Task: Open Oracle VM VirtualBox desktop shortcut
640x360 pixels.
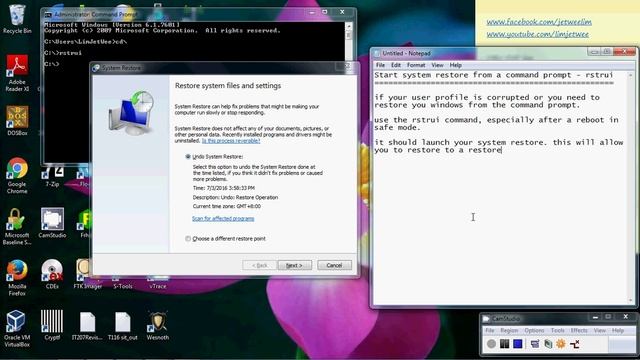Action: (x=17, y=329)
